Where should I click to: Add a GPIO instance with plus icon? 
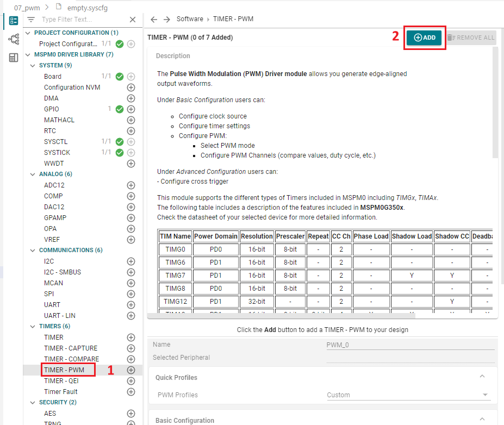(x=131, y=109)
